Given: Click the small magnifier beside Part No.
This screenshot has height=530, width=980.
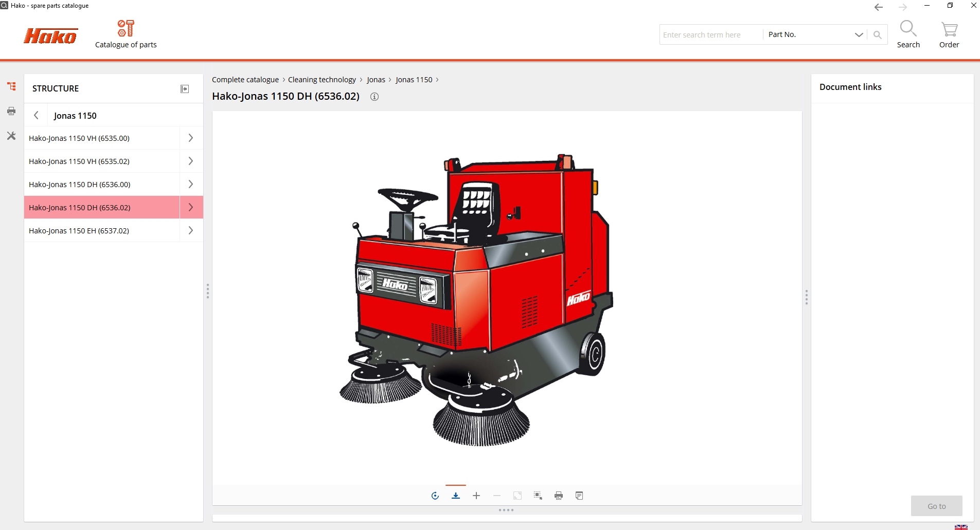Looking at the screenshot, I should [878, 34].
